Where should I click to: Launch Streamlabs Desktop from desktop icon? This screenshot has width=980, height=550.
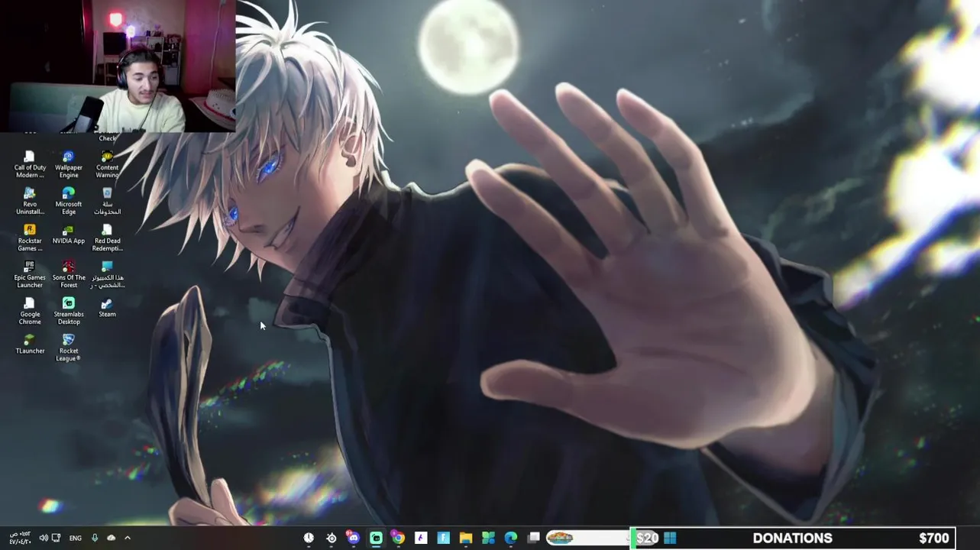coord(69,311)
